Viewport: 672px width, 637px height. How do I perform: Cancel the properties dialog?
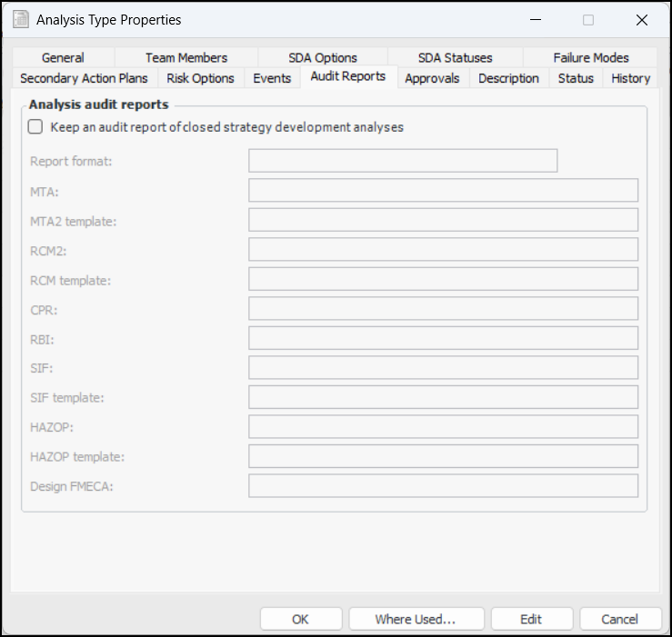(620, 619)
